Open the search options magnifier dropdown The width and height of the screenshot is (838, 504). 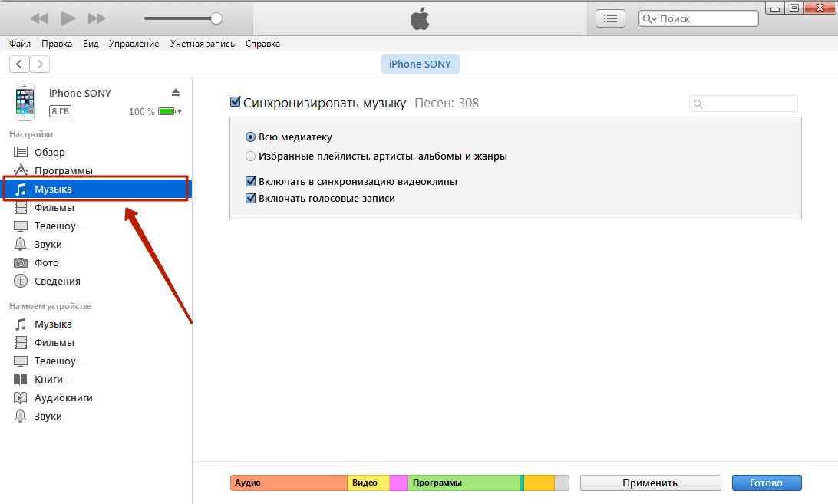[649, 18]
